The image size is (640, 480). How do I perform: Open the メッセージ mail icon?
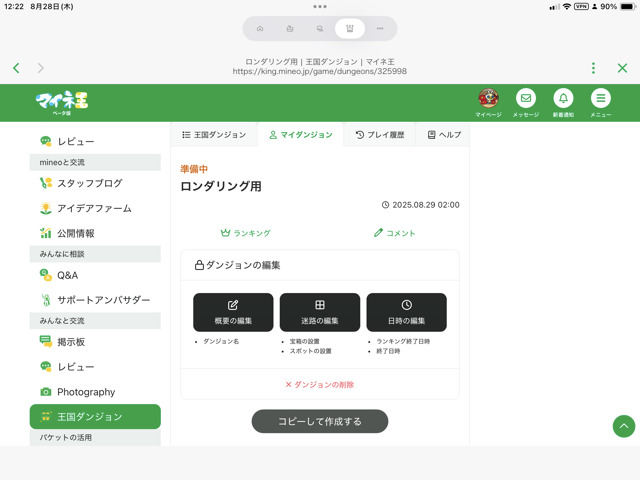(x=526, y=98)
